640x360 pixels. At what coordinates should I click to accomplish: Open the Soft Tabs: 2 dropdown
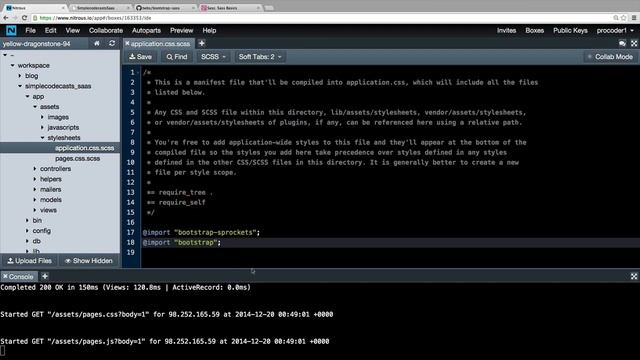click(260, 57)
